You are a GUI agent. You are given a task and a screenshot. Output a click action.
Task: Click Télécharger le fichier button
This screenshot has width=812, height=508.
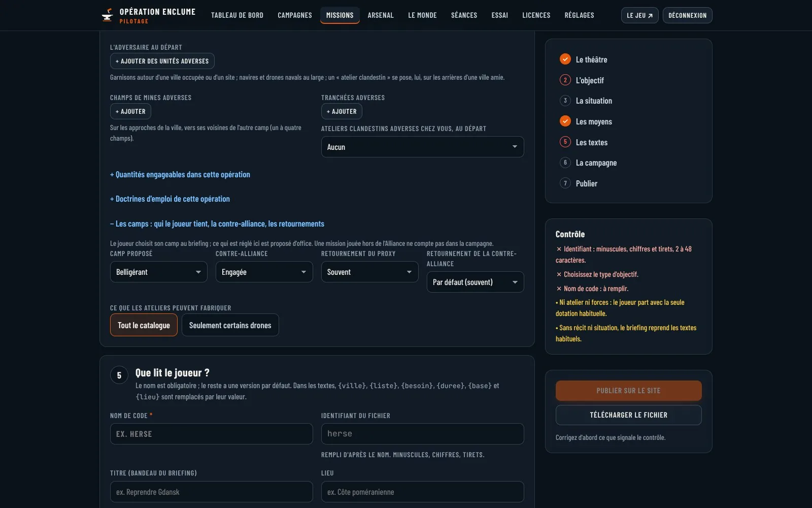[x=629, y=415]
